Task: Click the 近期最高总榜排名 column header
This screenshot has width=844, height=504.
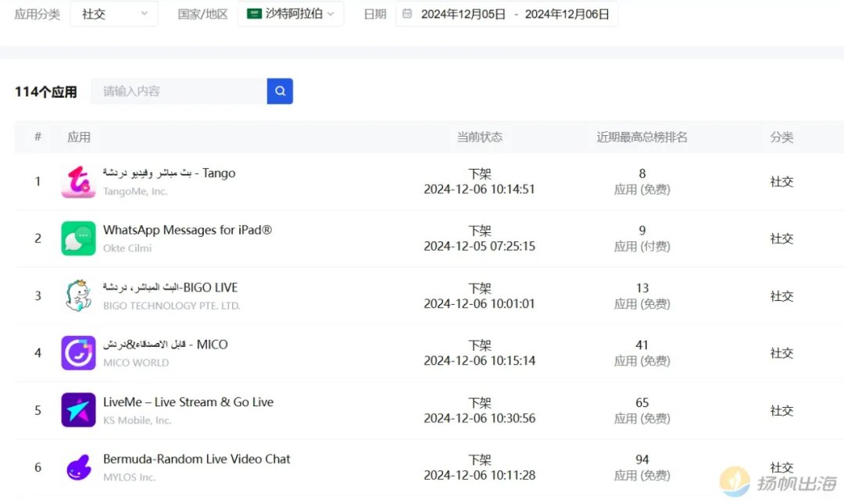Action: pyautogui.click(x=642, y=138)
